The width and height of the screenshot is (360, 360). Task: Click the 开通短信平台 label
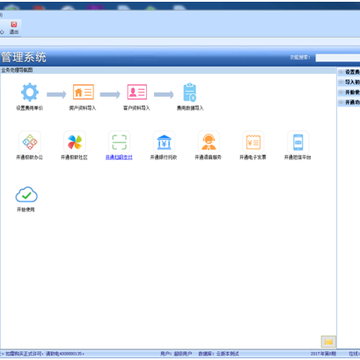298,157
